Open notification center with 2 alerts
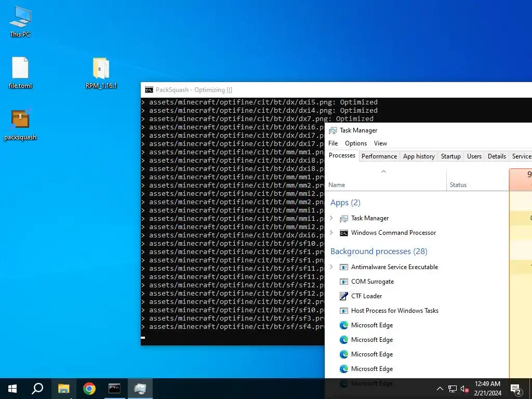 tap(516, 389)
